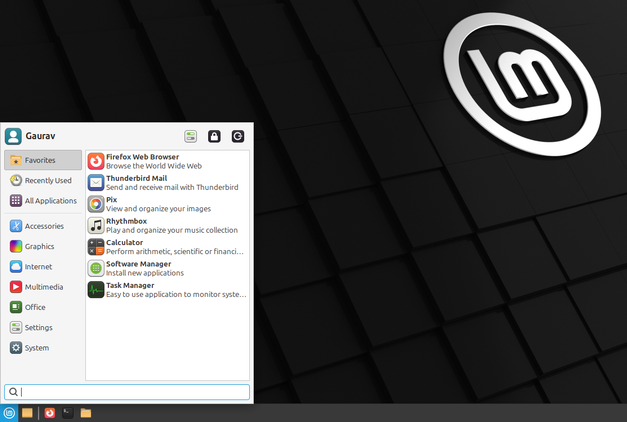Focus the menu search field
Image resolution: width=627 pixels, height=422 pixels.
[127, 392]
